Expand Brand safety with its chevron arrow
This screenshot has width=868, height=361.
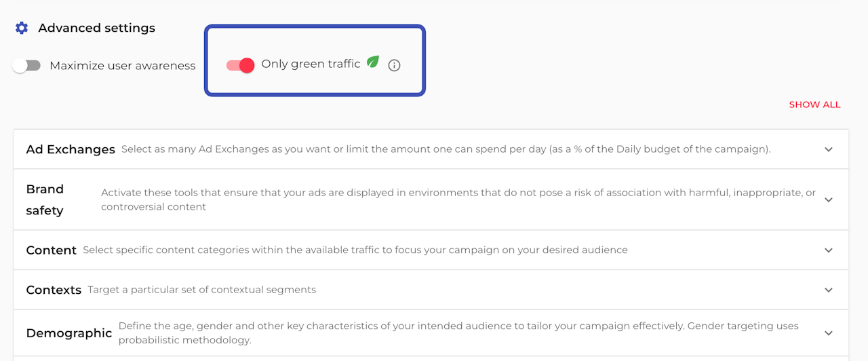(x=829, y=199)
